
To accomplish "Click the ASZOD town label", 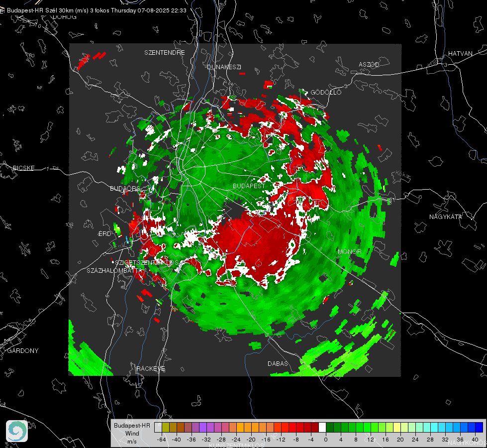I will point(369,64).
